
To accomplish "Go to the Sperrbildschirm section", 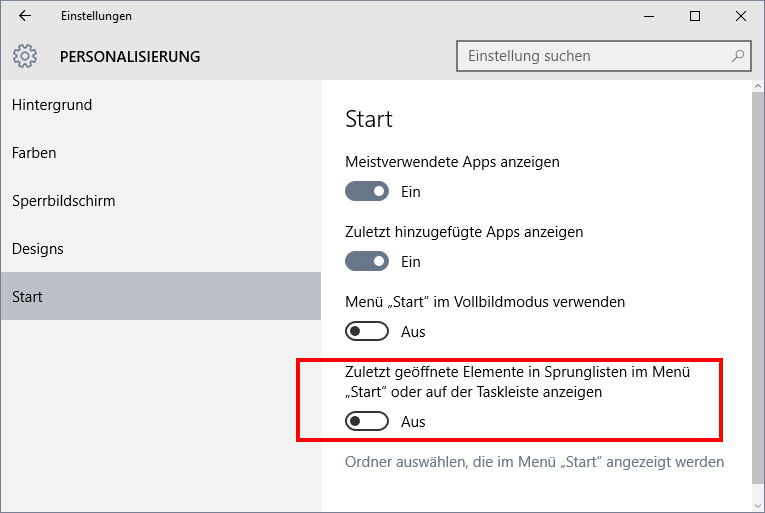I will pos(63,201).
